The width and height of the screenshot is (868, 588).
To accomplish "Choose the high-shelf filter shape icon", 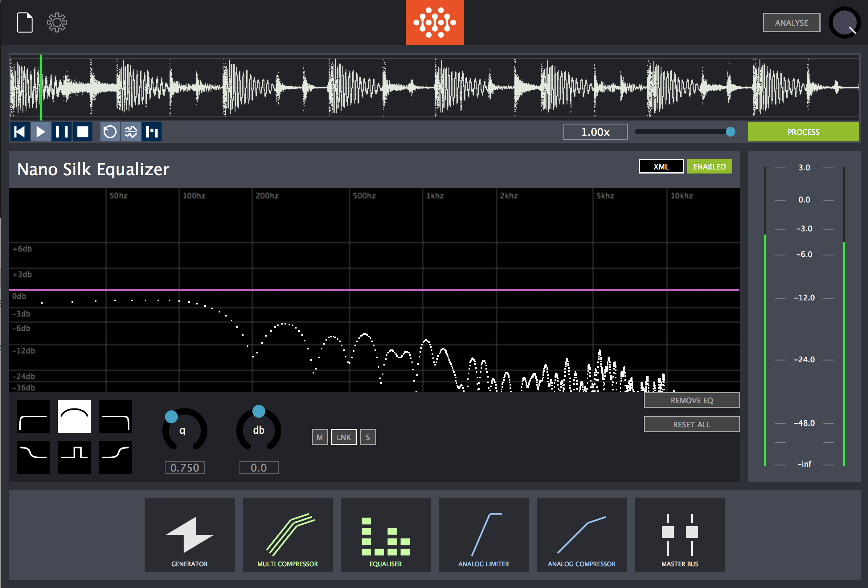I will pos(115,457).
